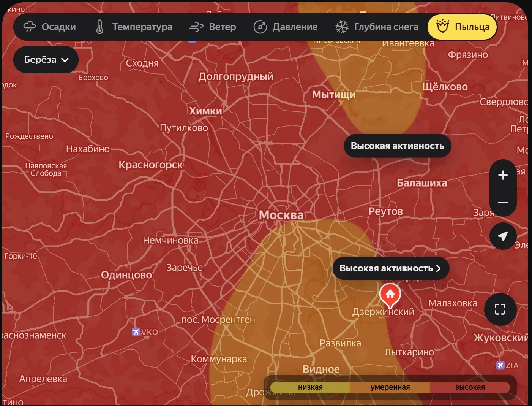The height and width of the screenshot is (406, 532).
Task: Switch to the Осадки layer
Action: tap(50, 27)
